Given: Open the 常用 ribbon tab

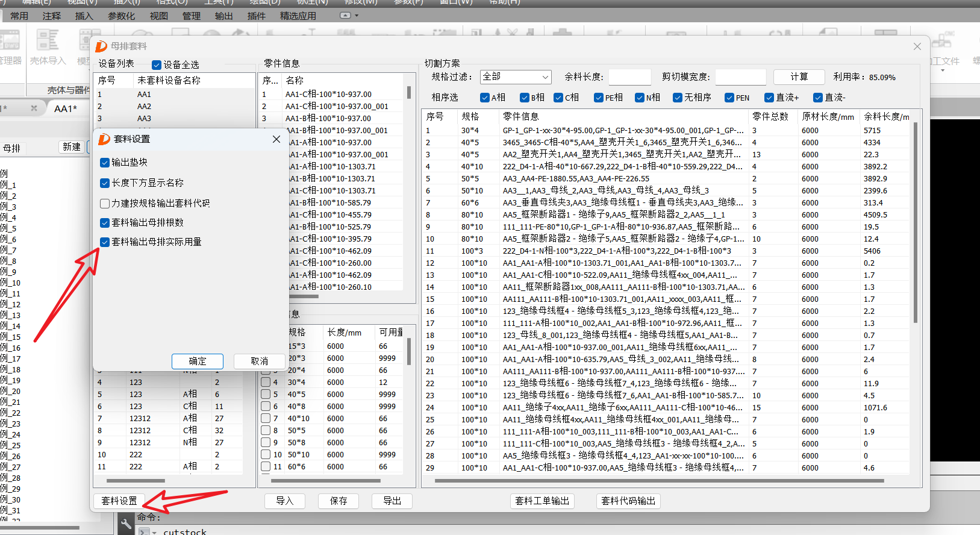Looking at the screenshot, I should click(19, 16).
